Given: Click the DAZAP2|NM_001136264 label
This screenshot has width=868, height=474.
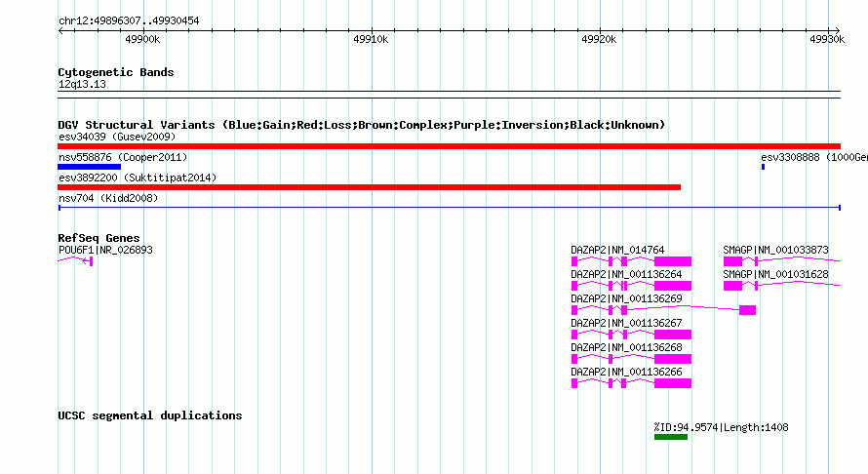Looking at the screenshot, I should [x=627, y=274].
